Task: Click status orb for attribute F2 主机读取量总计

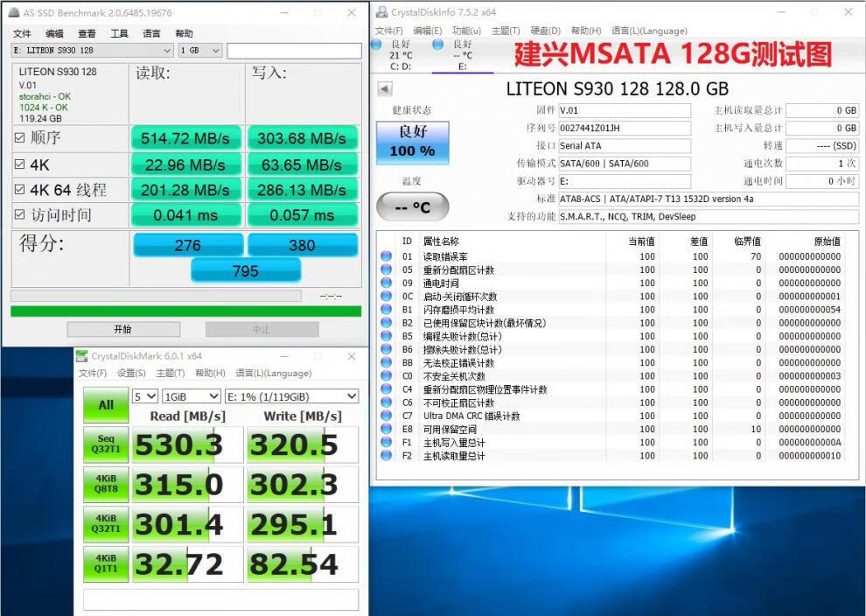Action: 386,456
